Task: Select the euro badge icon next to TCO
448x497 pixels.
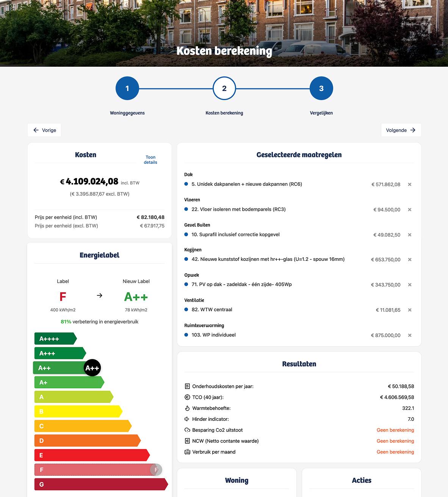Action: point(186,397)
